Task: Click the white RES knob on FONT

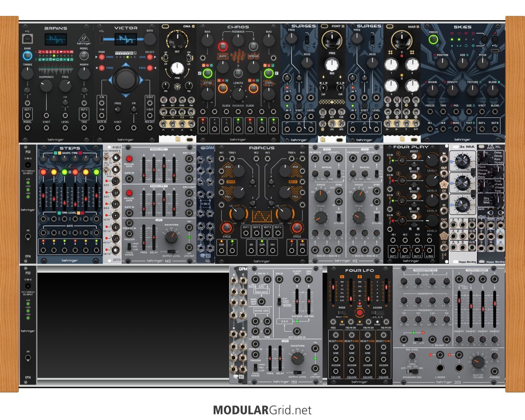Action: pyautogui.click(x=331, y=64)
